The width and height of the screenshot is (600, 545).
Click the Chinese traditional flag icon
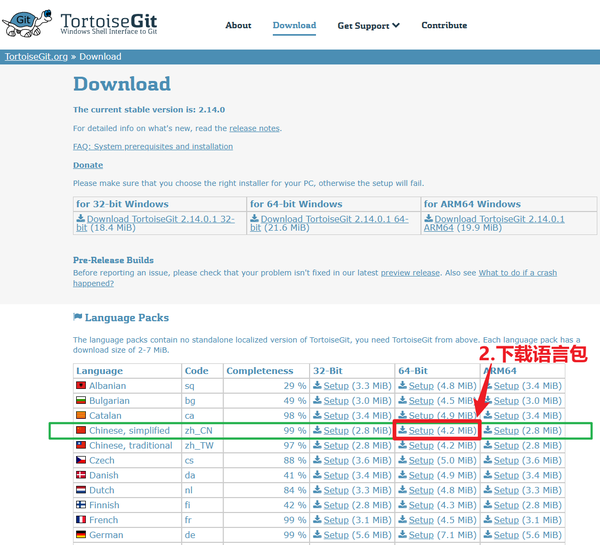coord(81,445)
